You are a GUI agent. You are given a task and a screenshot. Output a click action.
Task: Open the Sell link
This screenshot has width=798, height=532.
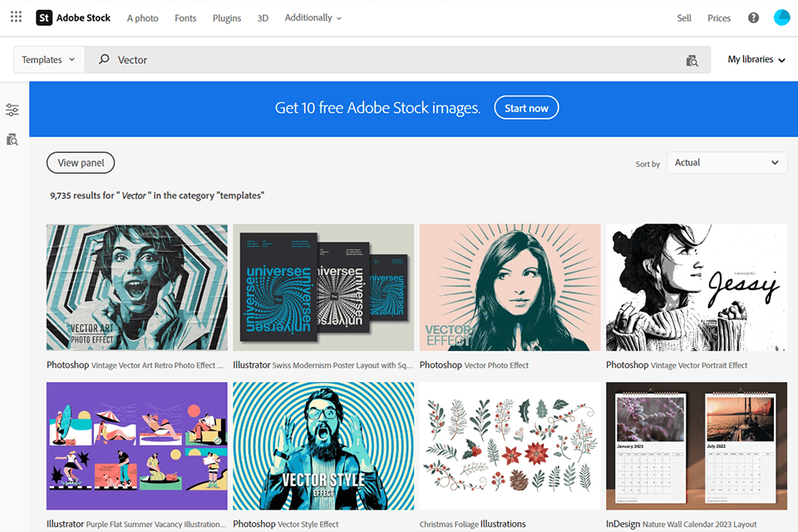click(684, 17)
